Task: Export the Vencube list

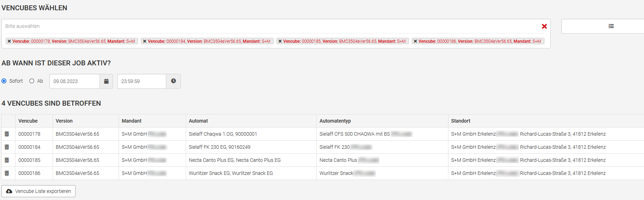Action: tap(38, 191)
